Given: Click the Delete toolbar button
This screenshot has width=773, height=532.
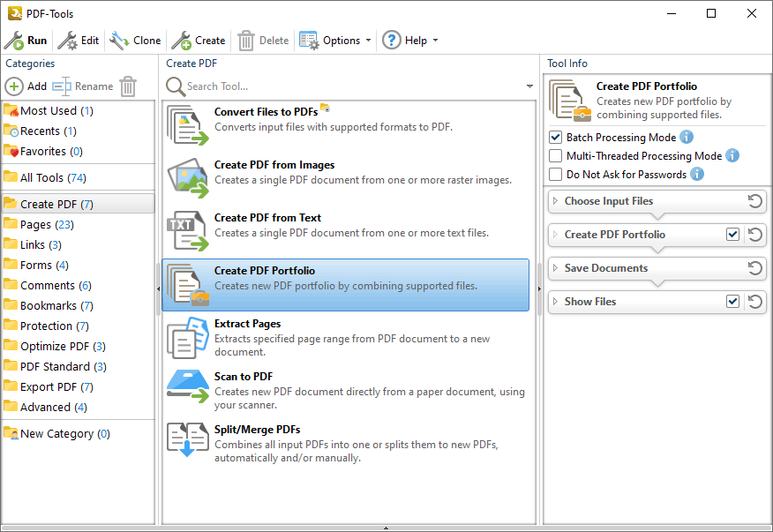Looking at the screenshot, I should click(x=263, y=41).
